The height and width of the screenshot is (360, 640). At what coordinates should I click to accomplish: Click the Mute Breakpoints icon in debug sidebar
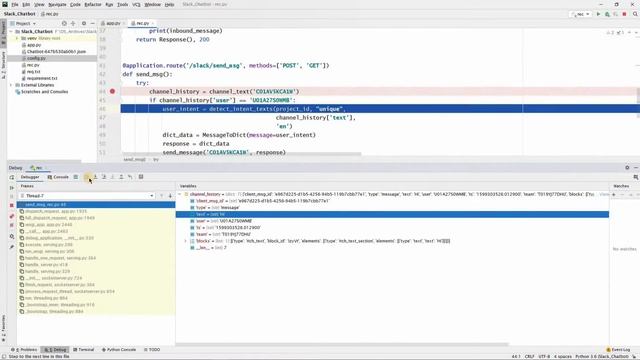[11, 225]
